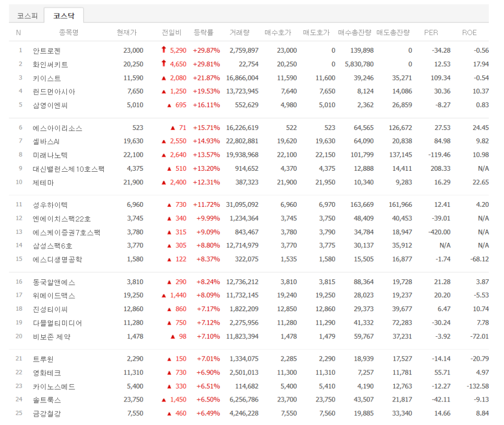
Task: Open stock 삼영이엔씨
Action: (x=50, y=105)
